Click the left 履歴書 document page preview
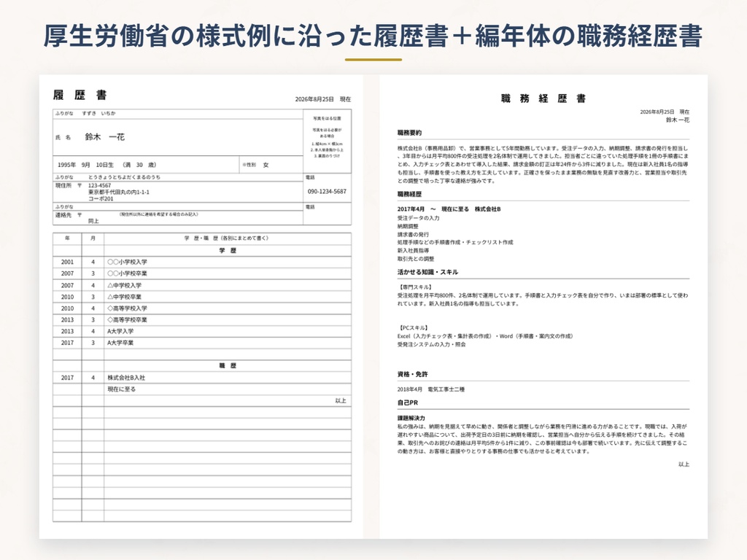Image resolution: width=747 pixels, height=560 pixels. (201, 307)
